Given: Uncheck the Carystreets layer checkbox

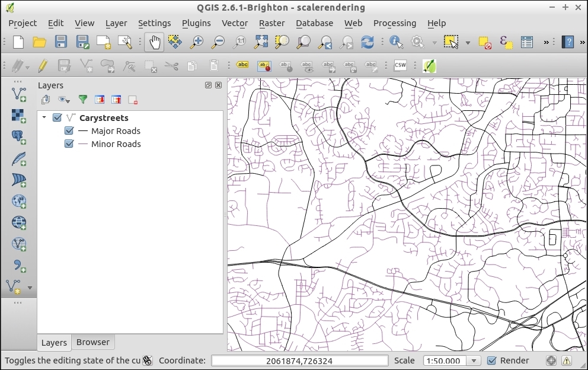Looking at the screenshot, I should pos(57,117).
